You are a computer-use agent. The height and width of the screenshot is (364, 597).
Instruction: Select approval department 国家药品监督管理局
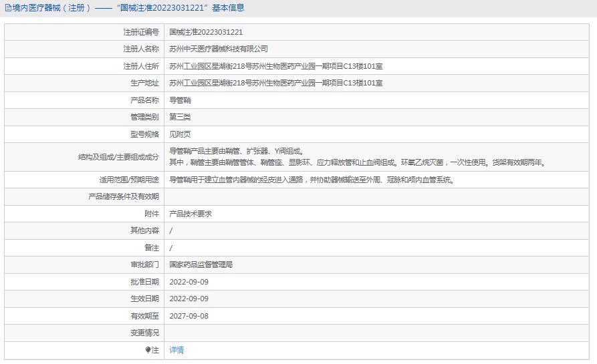tap(201, 264)
